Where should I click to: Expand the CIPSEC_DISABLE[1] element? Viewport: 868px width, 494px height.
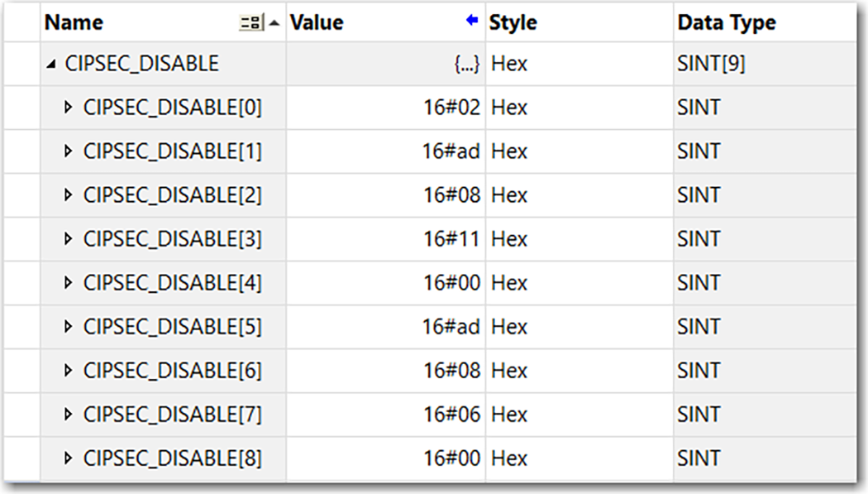point(69,151)
